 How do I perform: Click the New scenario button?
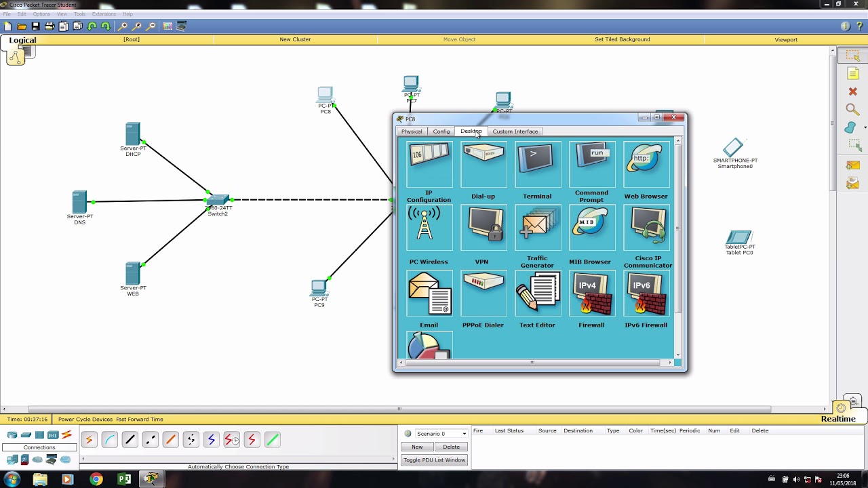click(x=417, y=447)
